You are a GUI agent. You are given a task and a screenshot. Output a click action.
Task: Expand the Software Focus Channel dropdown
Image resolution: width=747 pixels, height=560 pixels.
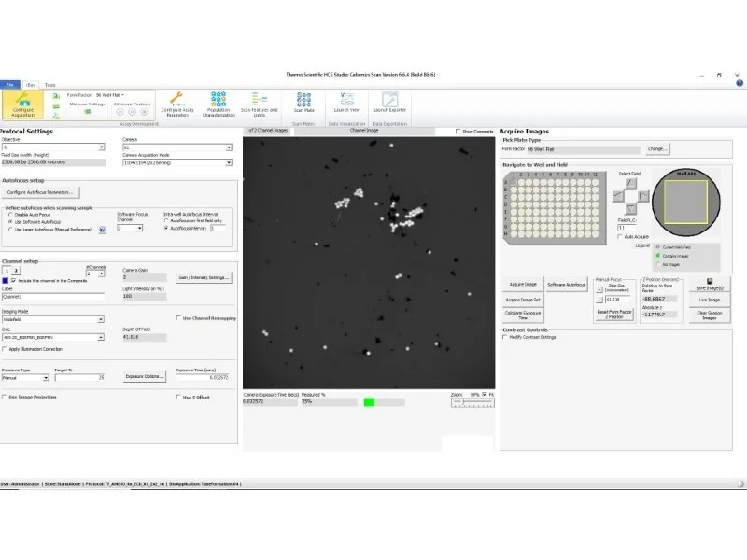[137, 227]
